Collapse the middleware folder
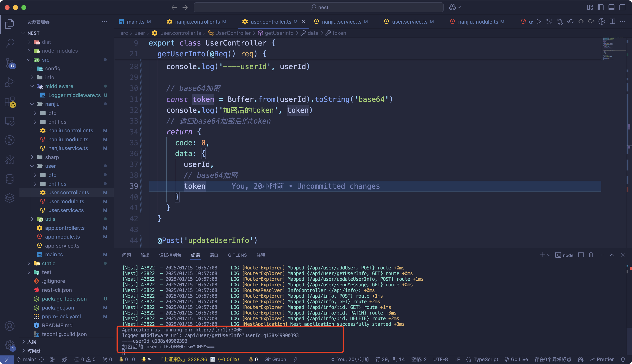 coord(59,86)
